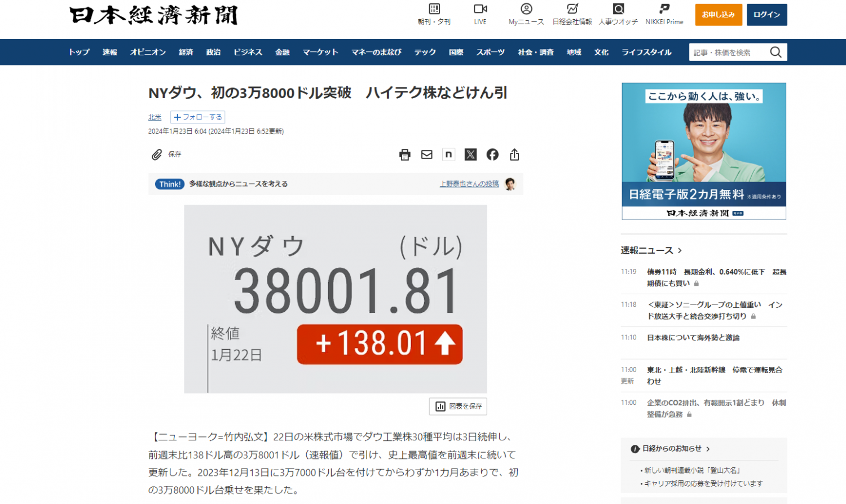Go to the ライフスタイル menu item
The height and width of the screenshot is (504, 846).
(x=646, y=52)
